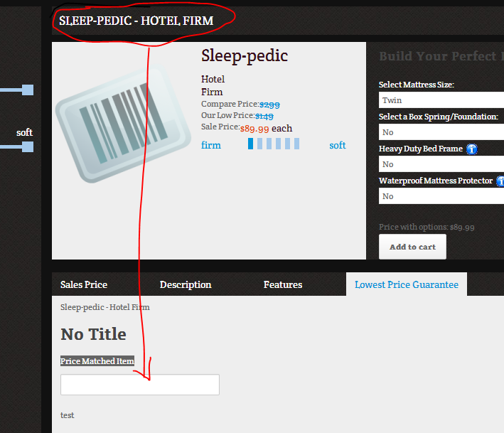Click the Waterproof Mattress Protector info icon
The image size is (504, 433).
tap(500, 181)
